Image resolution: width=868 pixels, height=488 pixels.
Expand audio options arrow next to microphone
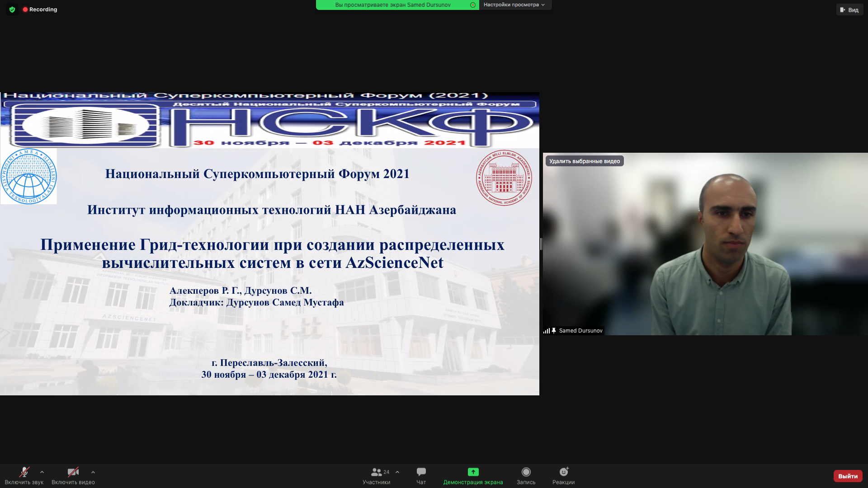point(42,472)
